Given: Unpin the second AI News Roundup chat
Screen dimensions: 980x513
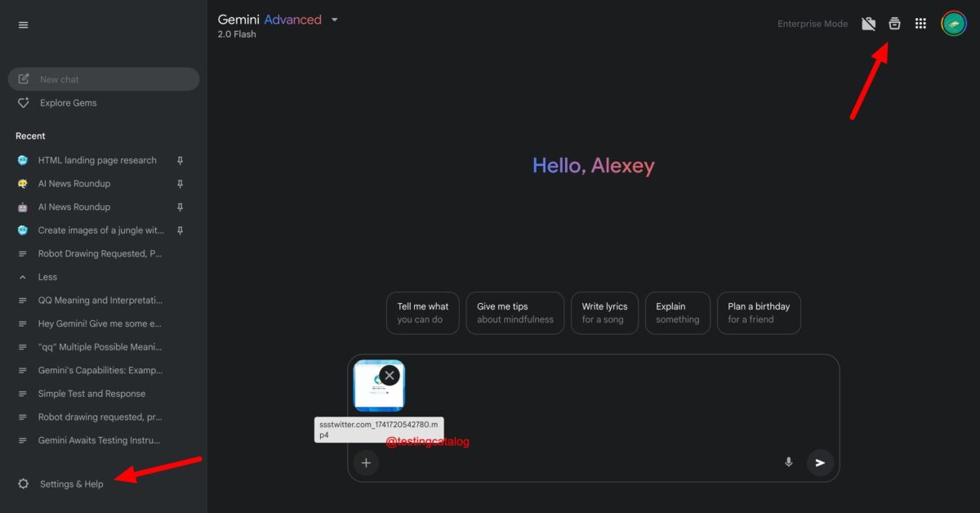Looking at the screenshot, I should [180, 207].
